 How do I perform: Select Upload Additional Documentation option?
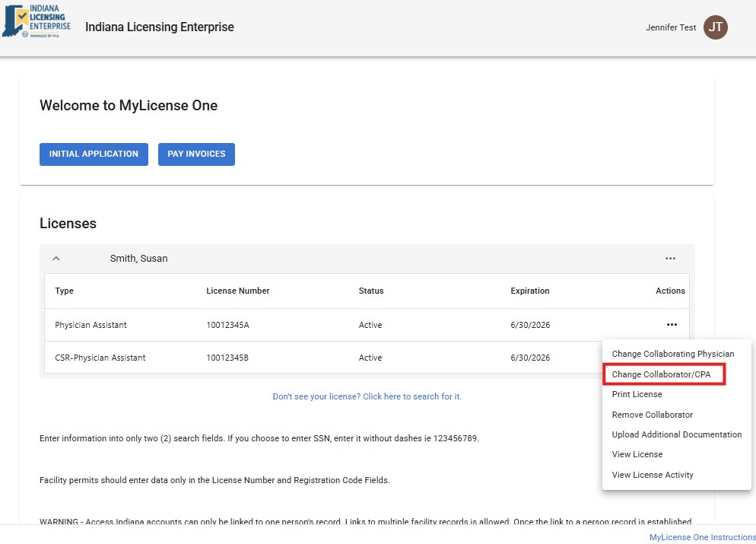676,434
